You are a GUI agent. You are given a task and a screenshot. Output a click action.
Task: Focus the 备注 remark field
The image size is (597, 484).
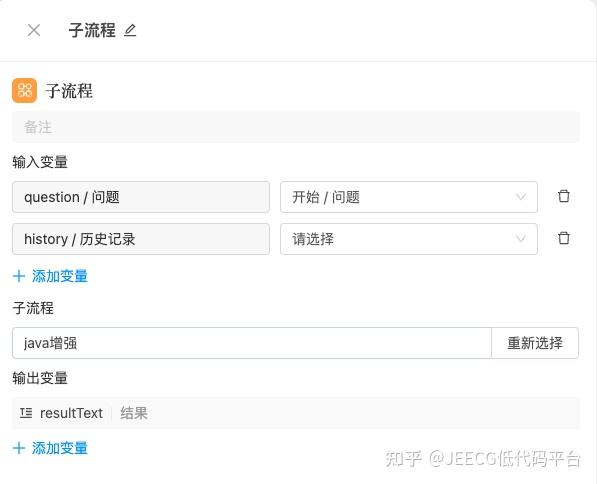(296, 127)
